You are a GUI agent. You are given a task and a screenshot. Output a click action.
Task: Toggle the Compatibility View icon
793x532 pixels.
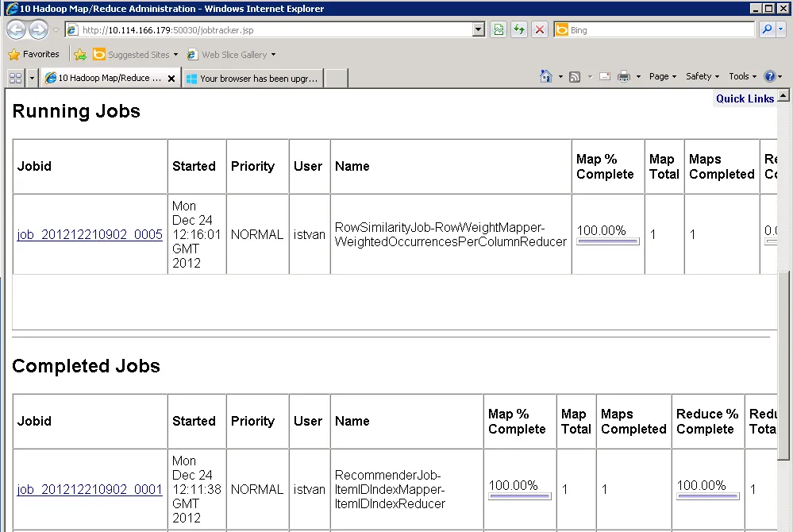pos(499,30)
